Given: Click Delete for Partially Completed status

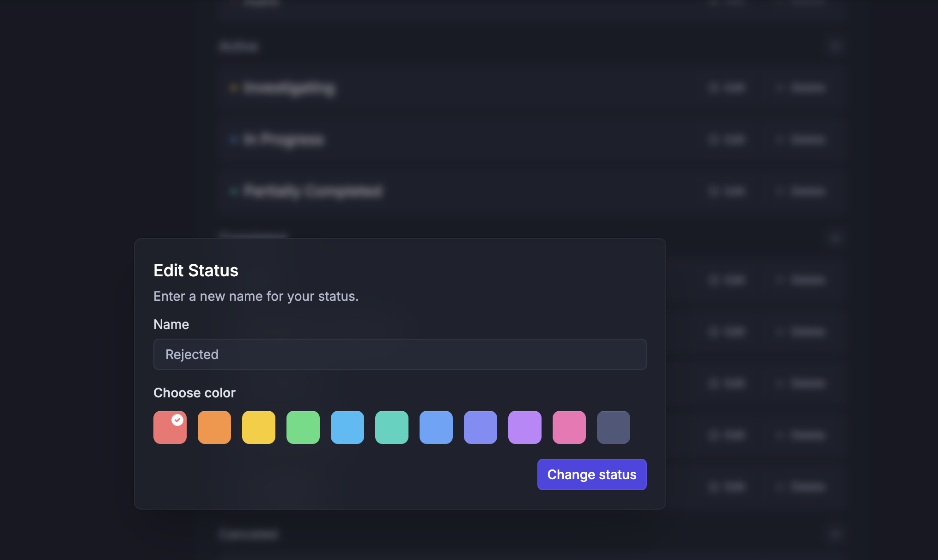Looking at the screenshot, I should [802, 191].
